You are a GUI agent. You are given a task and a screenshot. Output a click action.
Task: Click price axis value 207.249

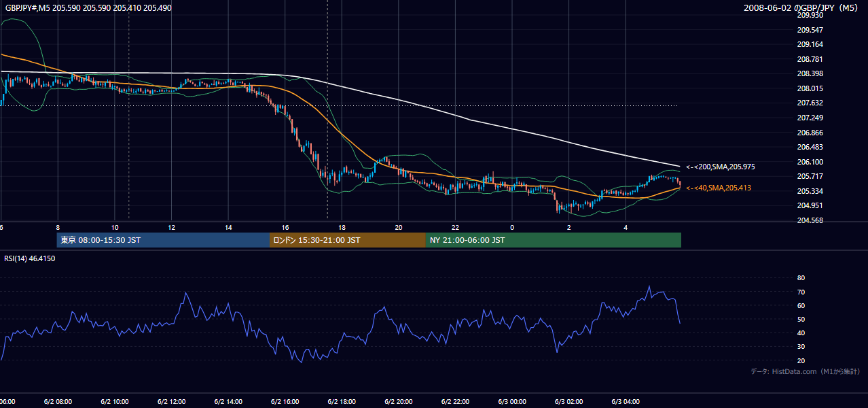[x=810, y=118]
